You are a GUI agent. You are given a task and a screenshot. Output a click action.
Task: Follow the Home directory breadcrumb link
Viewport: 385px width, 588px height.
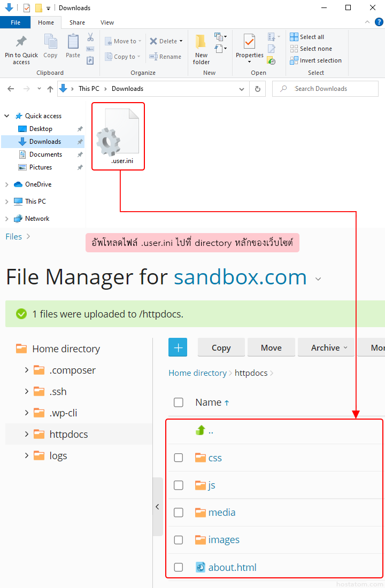click(197, 373)
